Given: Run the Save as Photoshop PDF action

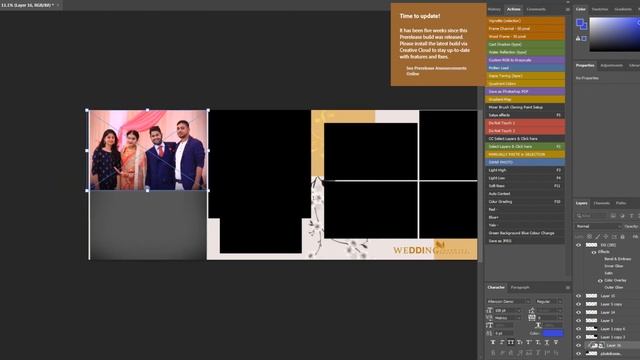Looking at the screenshot, I should point(525,92).
